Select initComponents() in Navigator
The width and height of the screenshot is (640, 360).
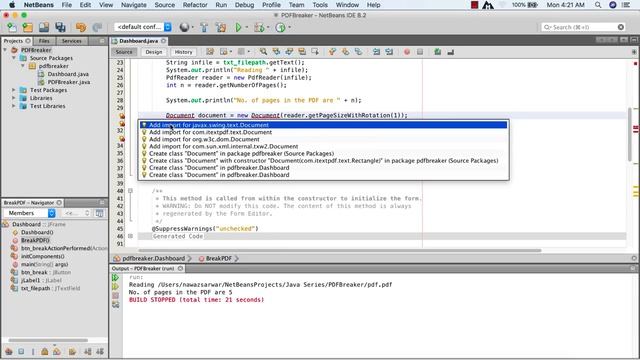pyautogui.click(x=42, y=256)
